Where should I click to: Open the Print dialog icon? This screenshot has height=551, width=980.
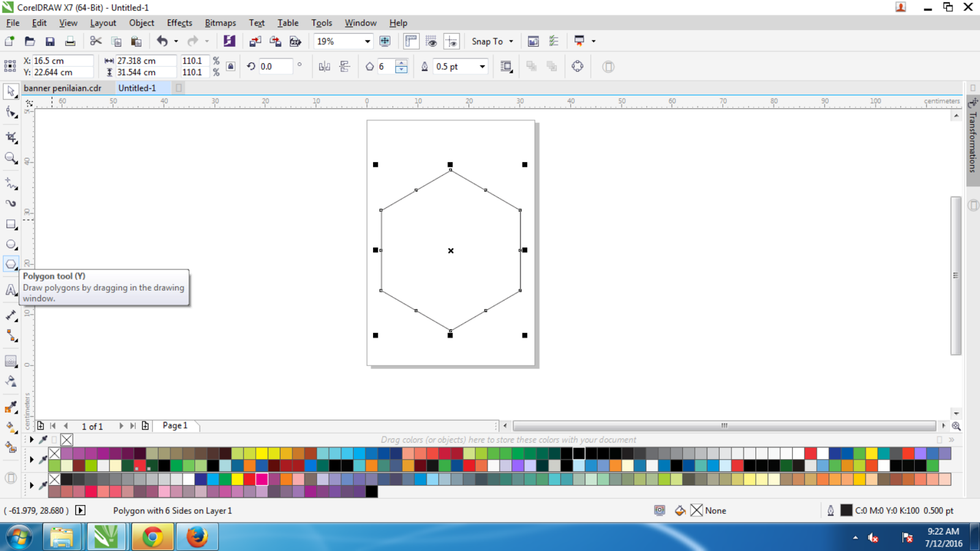tap(70, 41)
